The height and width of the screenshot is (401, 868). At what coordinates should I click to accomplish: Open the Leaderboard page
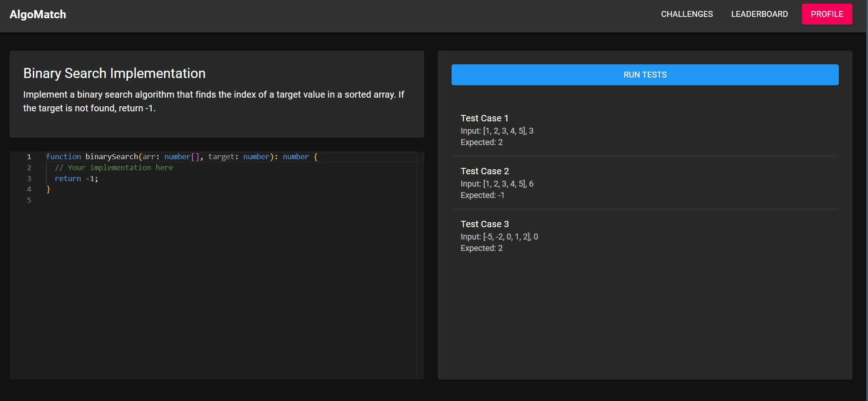(x=759, y=14)
